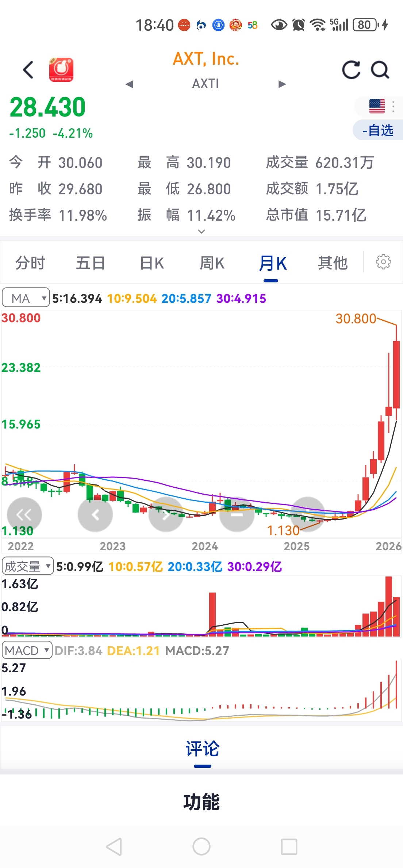Switch to 分时 intraday chart tab
This screenshot has width=403, height=868.
[x=30, y=263]
